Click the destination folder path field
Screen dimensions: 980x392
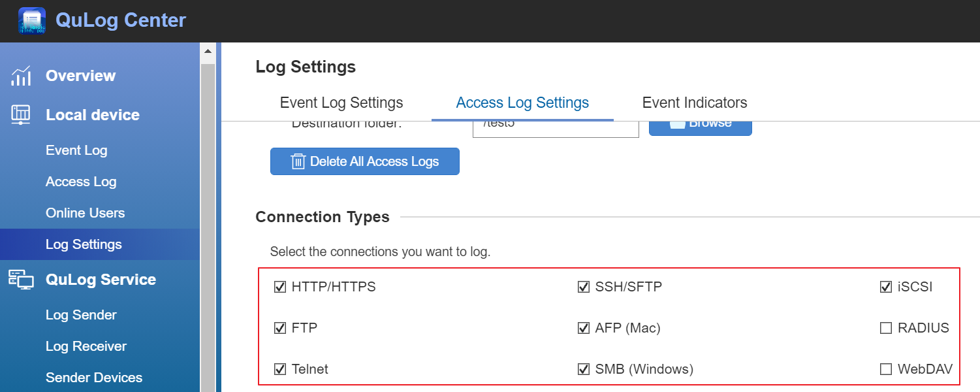click(555, 127)
